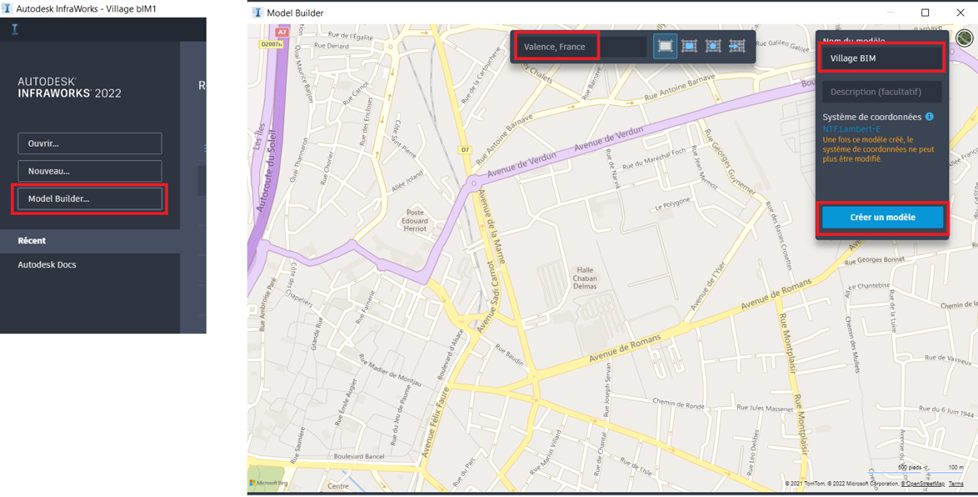Click the Description (facultatif) field
Screen dimensions: 978x497
tap(881, 92)
